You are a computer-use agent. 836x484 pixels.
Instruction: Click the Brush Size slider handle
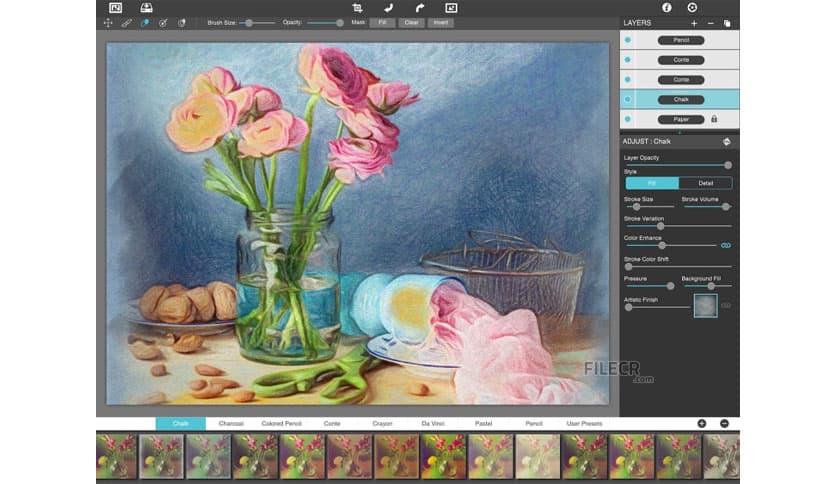click(248, 23)
